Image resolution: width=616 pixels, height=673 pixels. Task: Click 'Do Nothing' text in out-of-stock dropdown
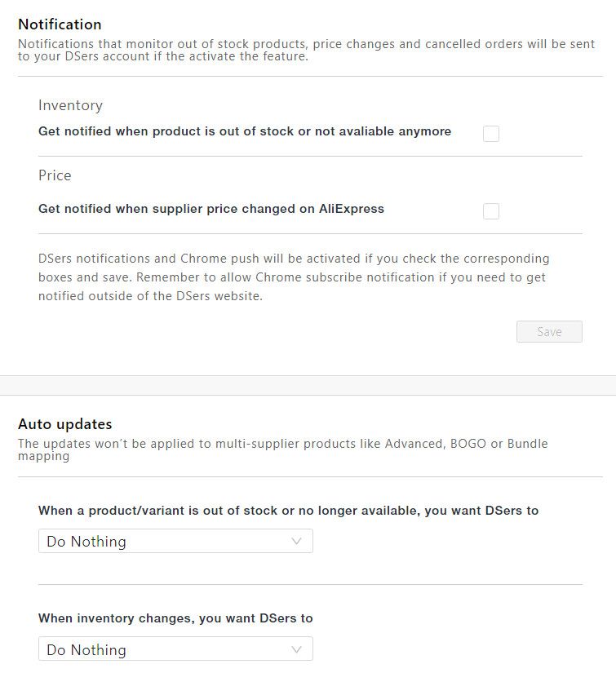point(86,542)
